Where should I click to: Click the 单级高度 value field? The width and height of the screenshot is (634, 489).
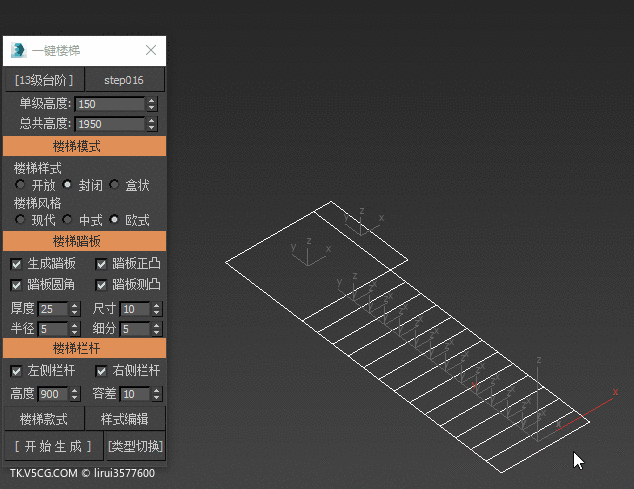pos(110,104)
